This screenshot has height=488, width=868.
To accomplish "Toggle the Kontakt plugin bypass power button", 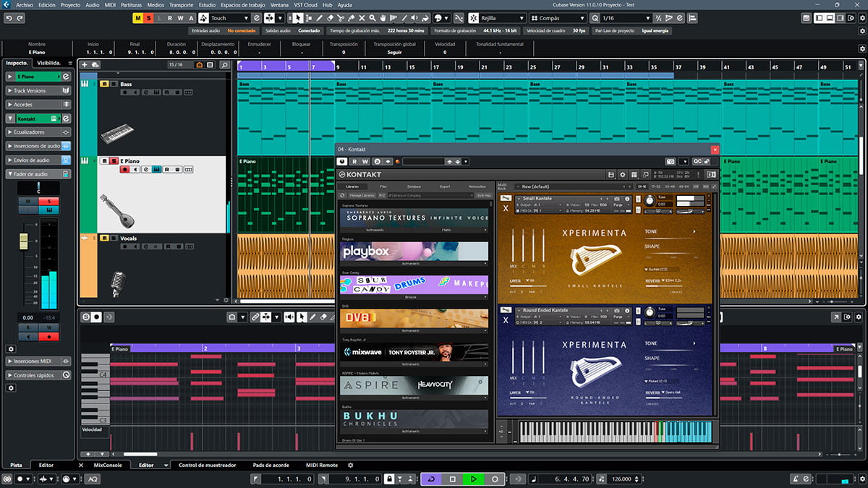I will 342,161.
